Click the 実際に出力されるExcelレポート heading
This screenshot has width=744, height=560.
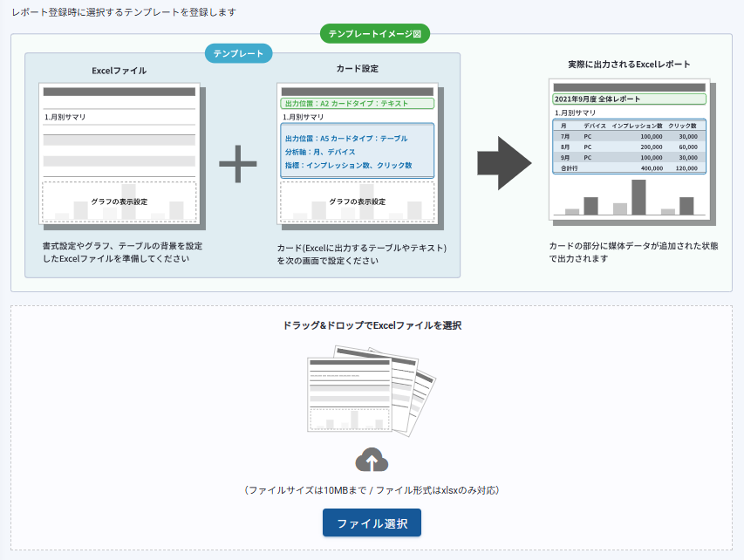pyautogui.click(x=629, y=65)
